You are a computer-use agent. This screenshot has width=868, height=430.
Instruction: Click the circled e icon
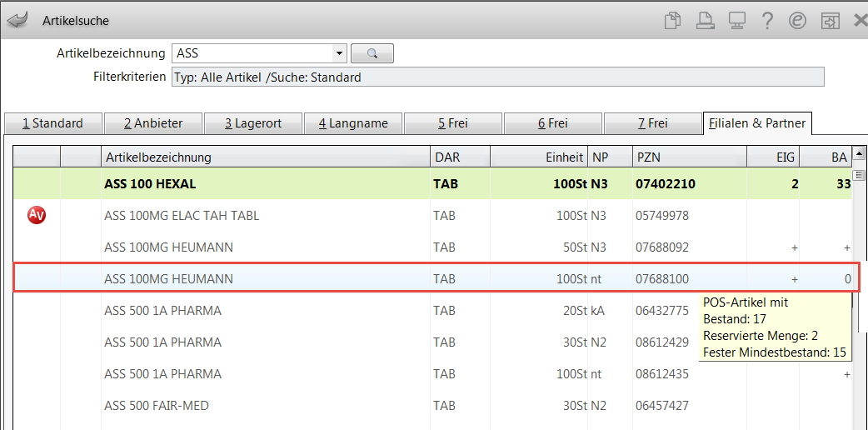797,21
